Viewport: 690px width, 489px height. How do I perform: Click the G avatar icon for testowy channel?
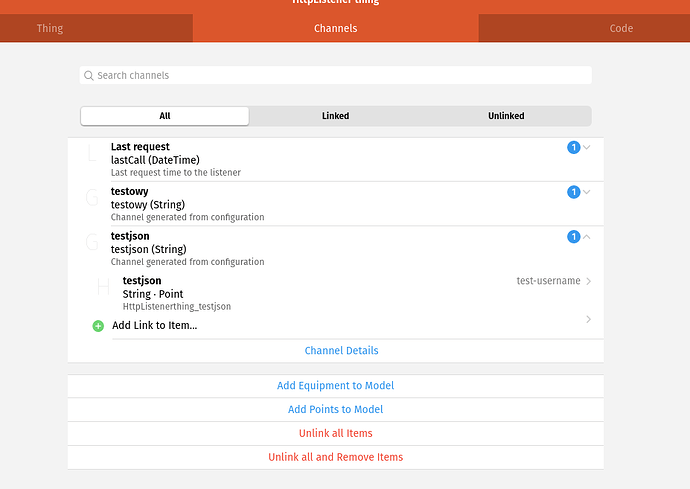point(92,198)
